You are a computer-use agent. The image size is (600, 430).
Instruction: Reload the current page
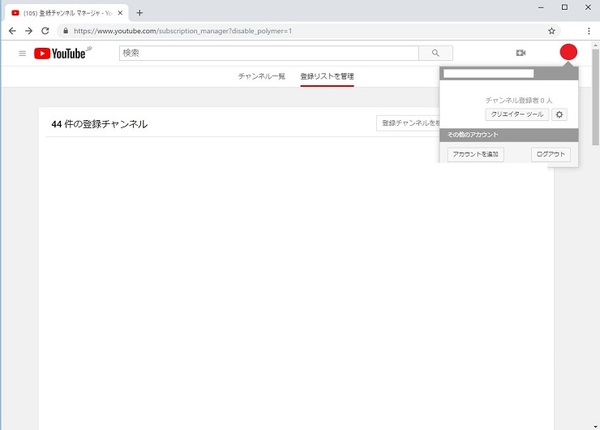pos(45,31)
